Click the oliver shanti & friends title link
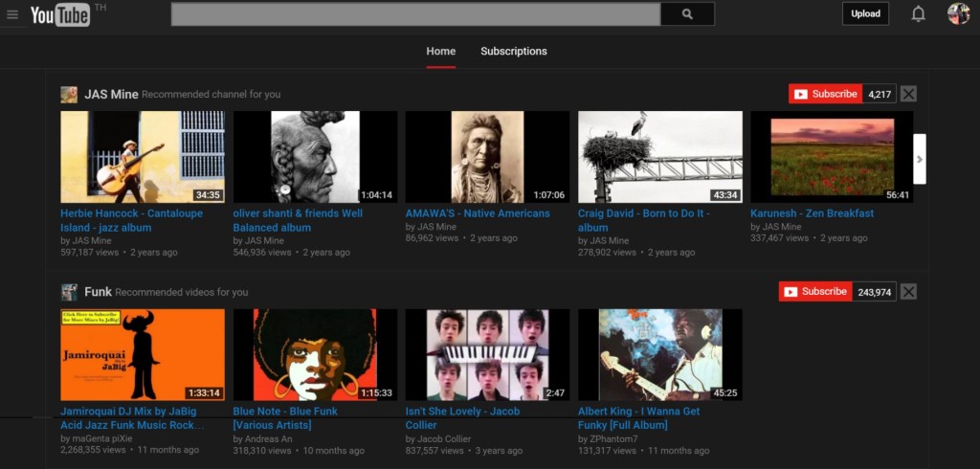Viewport: 980px width, 469px height. [x=298, y=220]
